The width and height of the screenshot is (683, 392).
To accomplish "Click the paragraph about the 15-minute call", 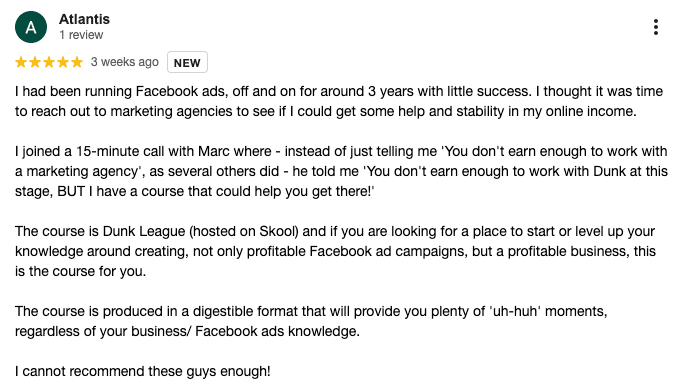I will [x=341, y=171].
